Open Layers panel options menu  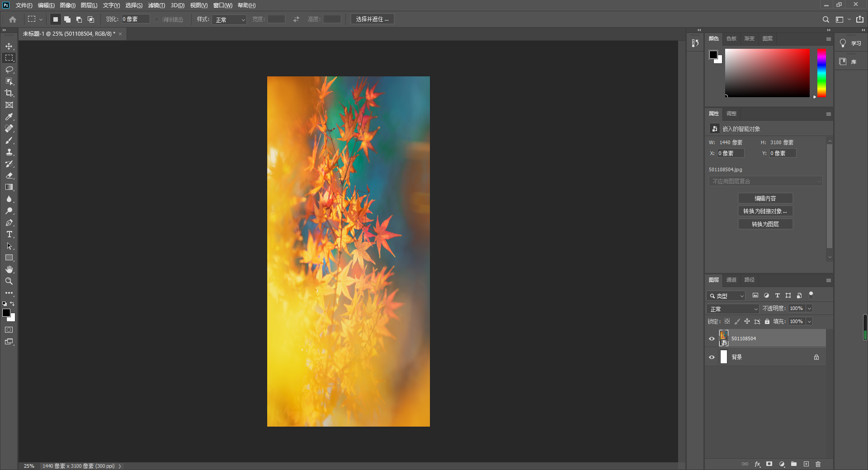[829, 280]
